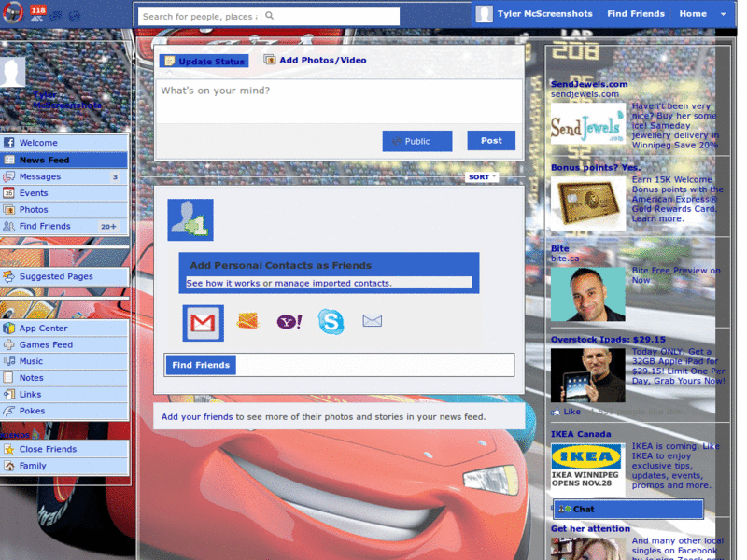The width and height of the screenshot is (747, 560).
Task: Click the Post button
Action: click(x=491, y=141)
